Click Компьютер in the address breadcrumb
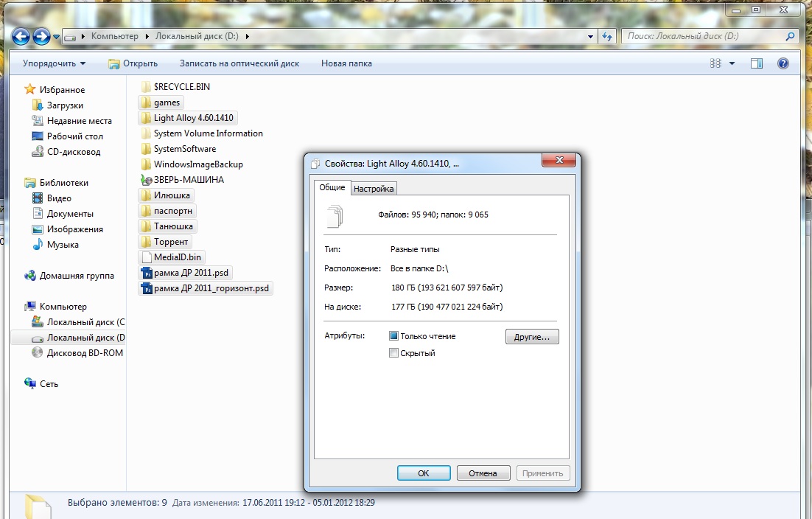 pyautogui.click(x=114, y=36)
